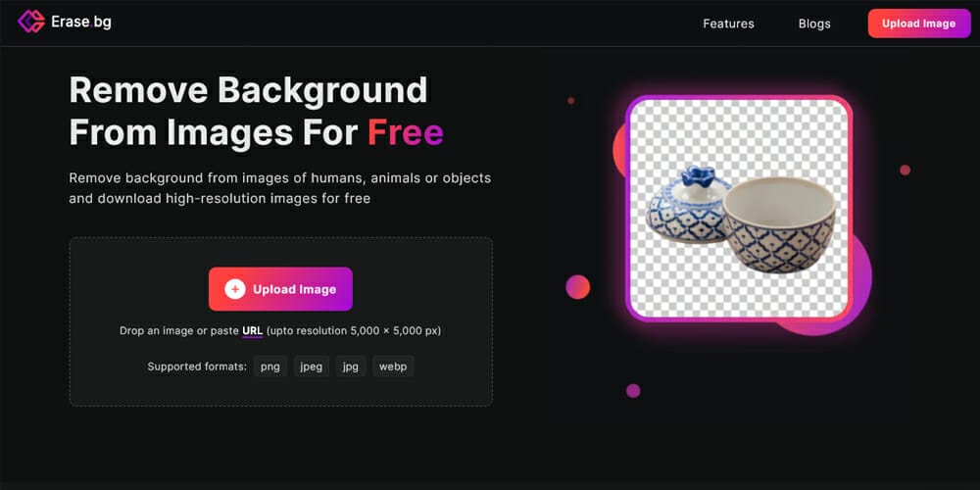Viewport: 980px width, 490px height.
Task: Click the checkered transparent background preview
Action: [x=739, y=208]
